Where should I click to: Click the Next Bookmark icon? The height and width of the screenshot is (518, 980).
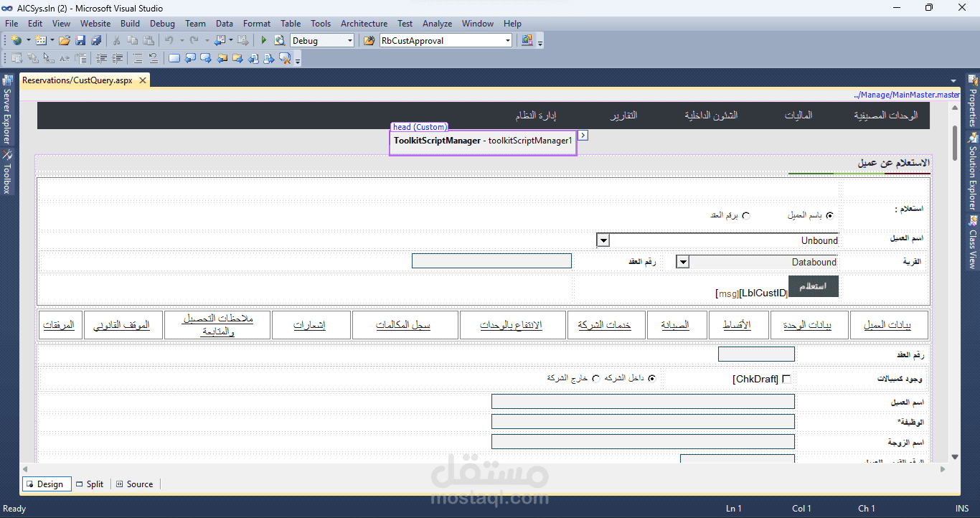click(x=206, y=58)
